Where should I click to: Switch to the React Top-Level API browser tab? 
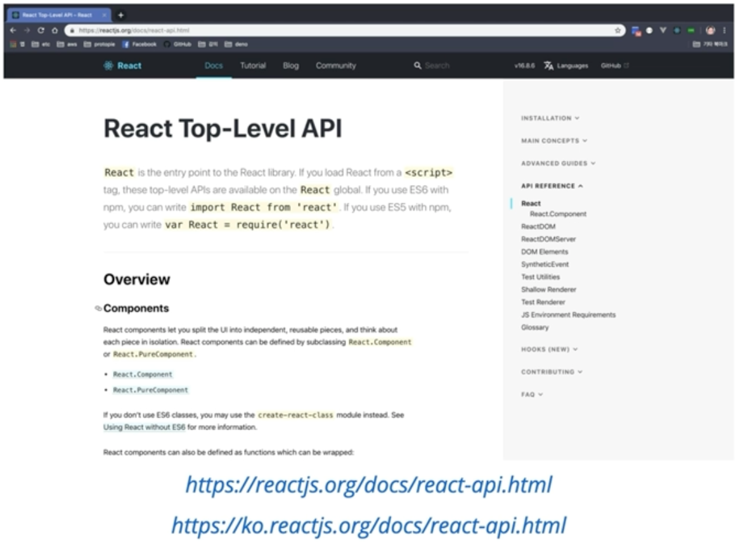pyautogui.click(x=58, y=15)
